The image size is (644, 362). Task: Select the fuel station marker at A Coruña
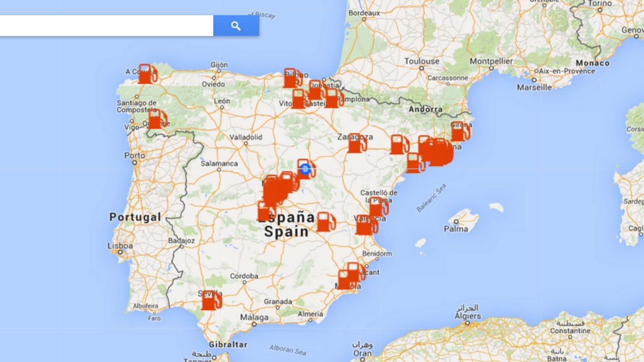tap(147, 74)
